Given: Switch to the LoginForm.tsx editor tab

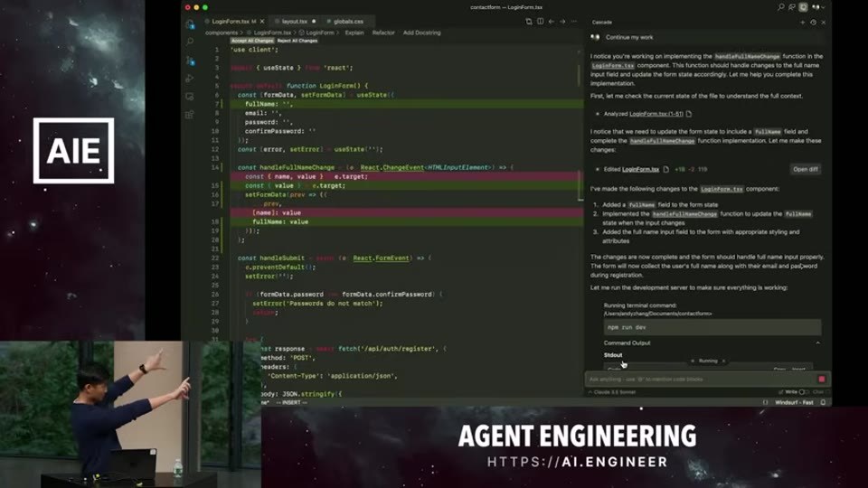Looking at the screenshot, I should [x=231, y=22].
